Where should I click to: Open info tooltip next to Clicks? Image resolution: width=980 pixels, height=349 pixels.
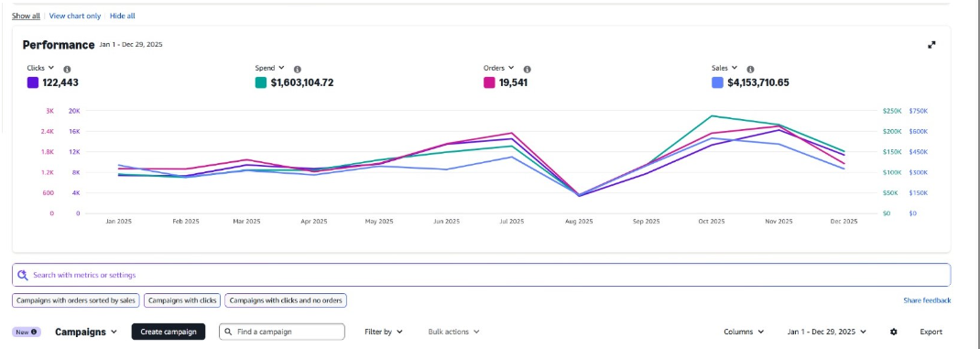coord(67,70)
